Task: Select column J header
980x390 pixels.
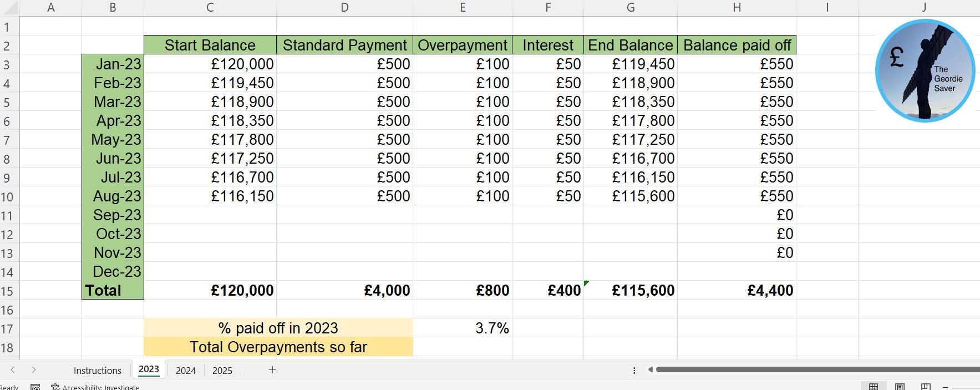Action: pyautogui.click(x=923, y=8)
